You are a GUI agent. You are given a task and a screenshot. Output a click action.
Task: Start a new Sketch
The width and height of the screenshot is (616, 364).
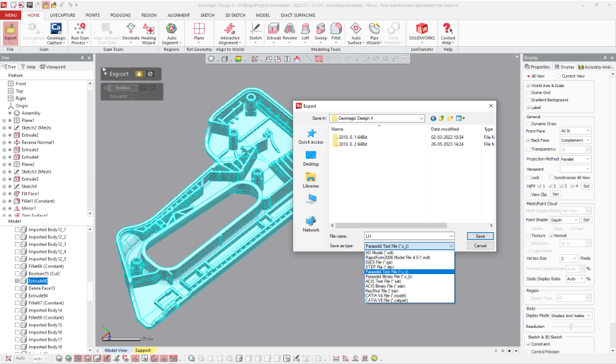(256, 33)
